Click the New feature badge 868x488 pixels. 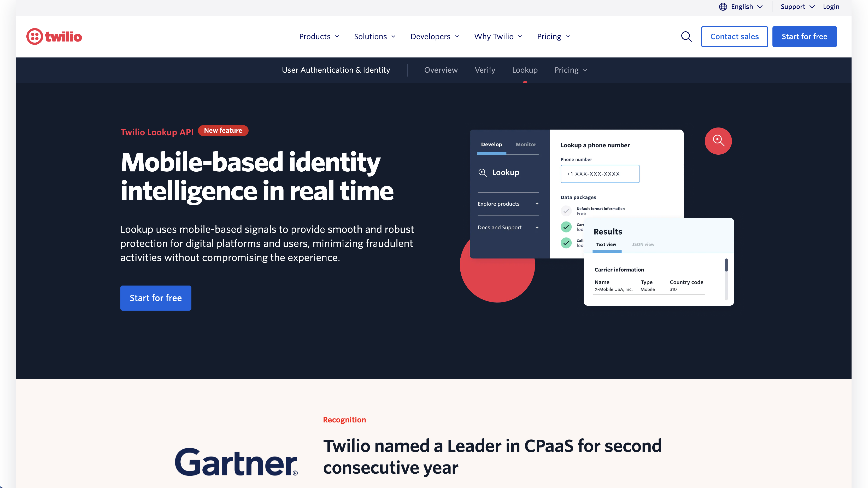pos(223,131)
